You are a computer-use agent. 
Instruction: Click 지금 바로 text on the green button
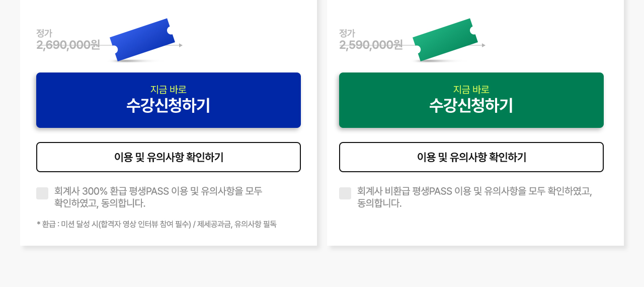(x=471, y=90)
